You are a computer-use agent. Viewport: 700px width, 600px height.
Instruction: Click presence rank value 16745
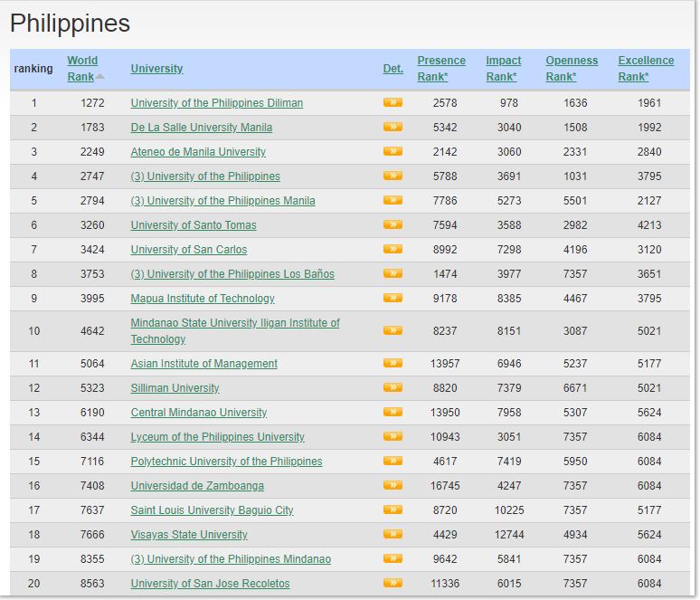point(445,486)
